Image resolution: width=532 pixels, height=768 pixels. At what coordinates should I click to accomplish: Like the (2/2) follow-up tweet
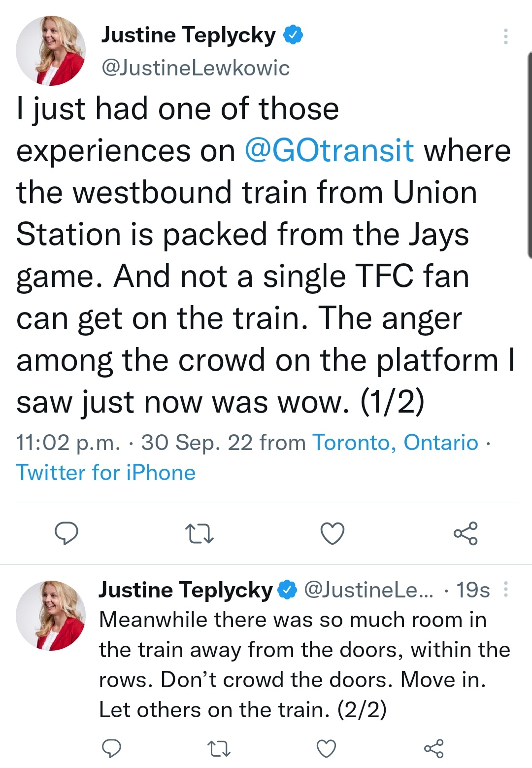point(326,748)
